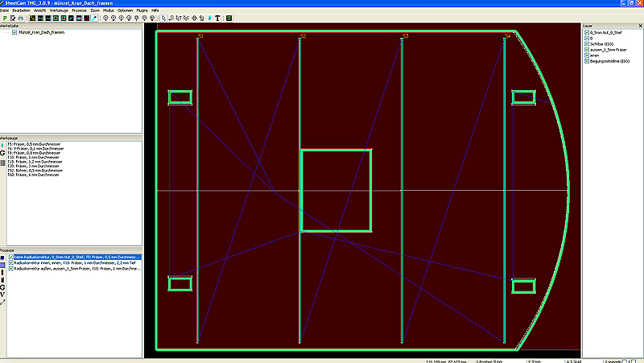Toggle the 0_5mm Nut_0_Stef layer checkbox

(587, 32)
